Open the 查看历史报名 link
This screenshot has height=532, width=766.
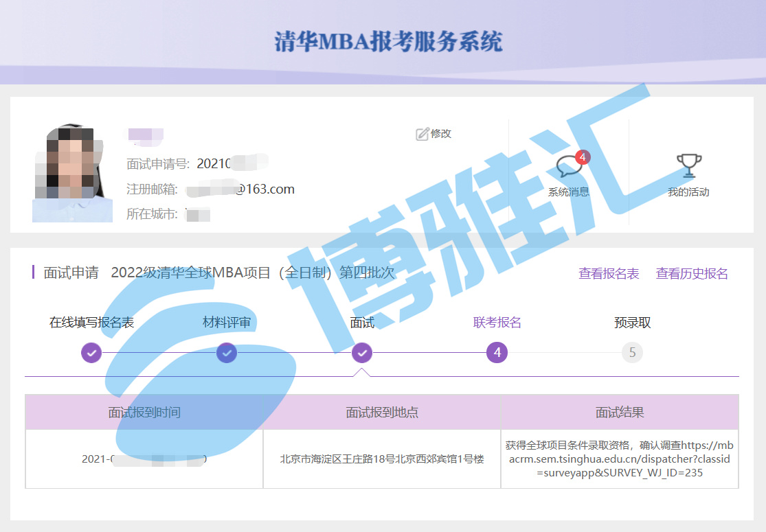pos(692,273)
